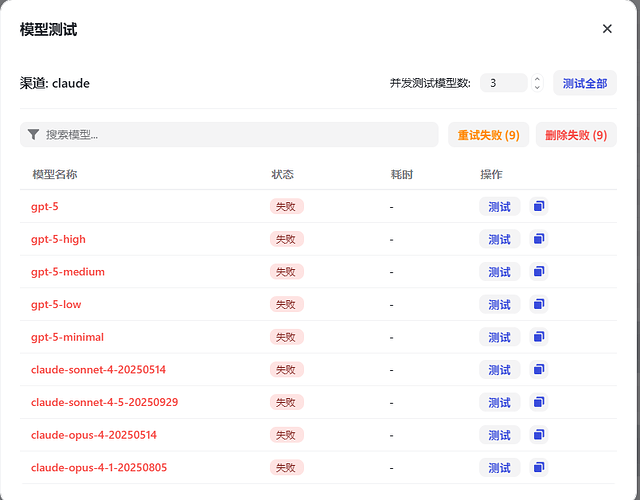Copy icon for claude-sonnet-4-5-20250929
The height and width of the screenshot is (500, 640).
click(539, 402)
